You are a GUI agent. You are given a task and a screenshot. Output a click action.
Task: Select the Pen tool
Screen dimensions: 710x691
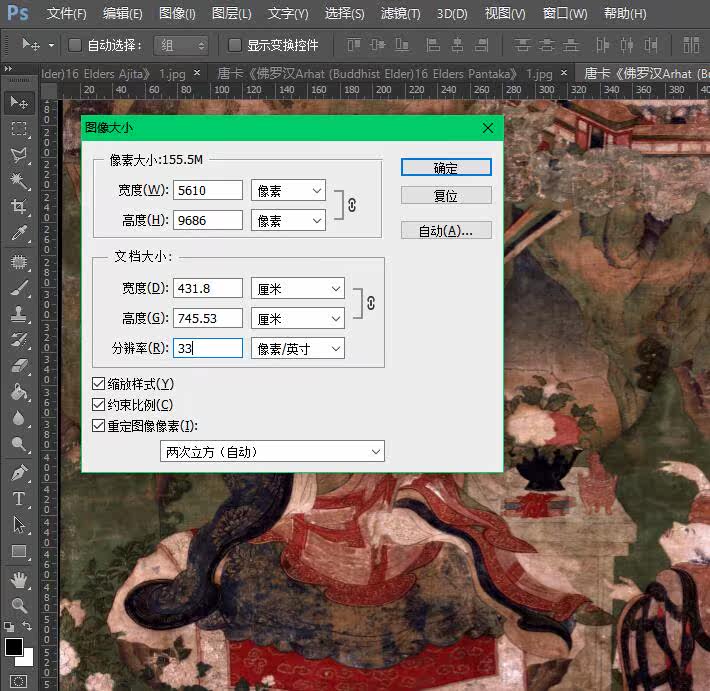[x=19, y=473]
